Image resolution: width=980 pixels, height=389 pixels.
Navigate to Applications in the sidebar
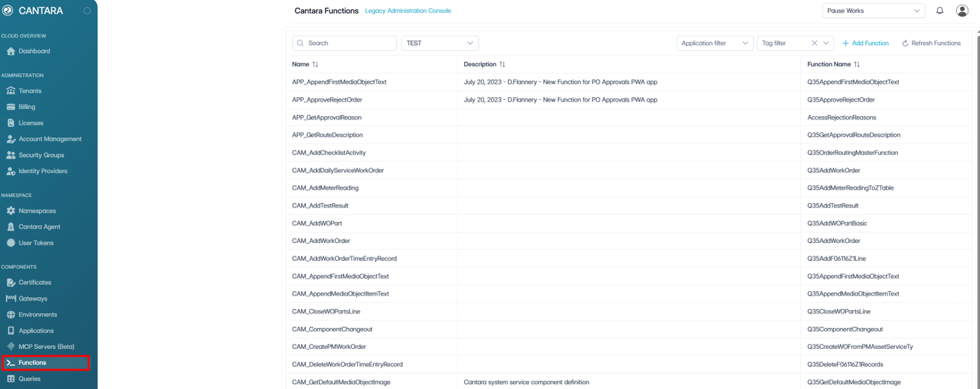click(36, 331)
